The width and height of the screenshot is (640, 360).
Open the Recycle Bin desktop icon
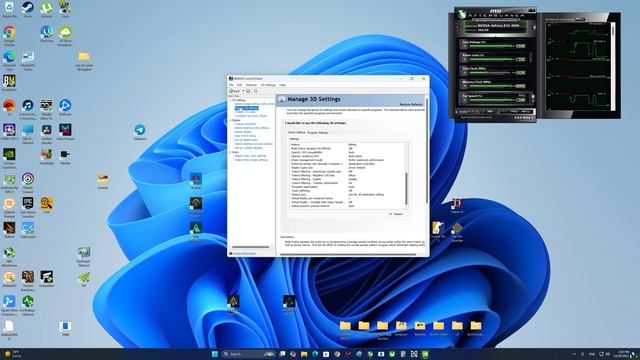tap(9, 8)
